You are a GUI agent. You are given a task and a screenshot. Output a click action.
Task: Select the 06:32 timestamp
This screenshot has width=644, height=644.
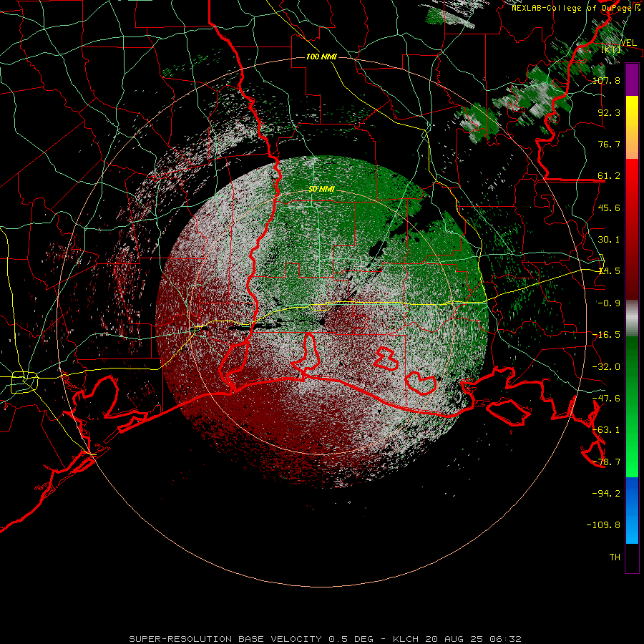click(504, 639)
